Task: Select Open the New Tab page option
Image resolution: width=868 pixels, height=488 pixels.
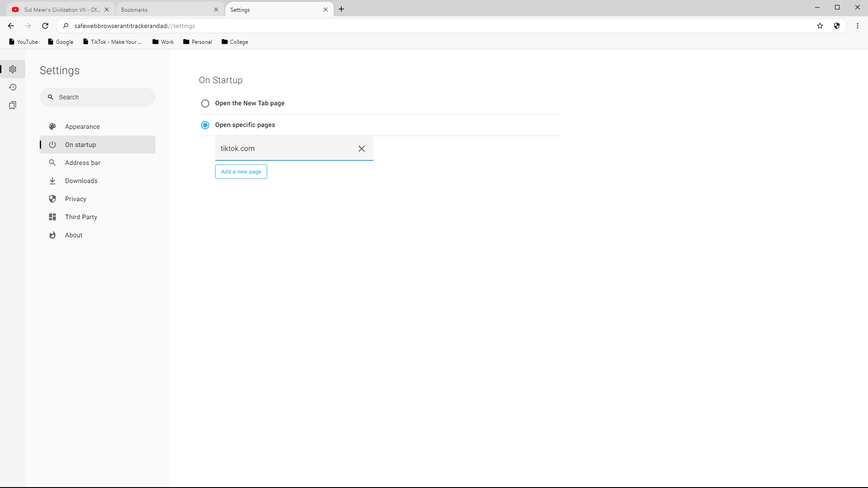Action: point(205,103)
